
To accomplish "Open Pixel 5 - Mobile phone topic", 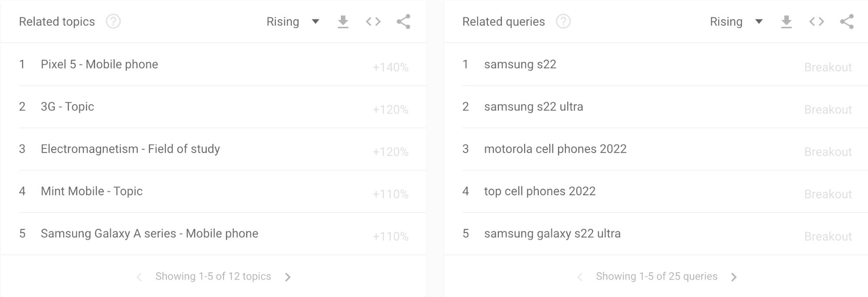I will [x=99, y=64].
